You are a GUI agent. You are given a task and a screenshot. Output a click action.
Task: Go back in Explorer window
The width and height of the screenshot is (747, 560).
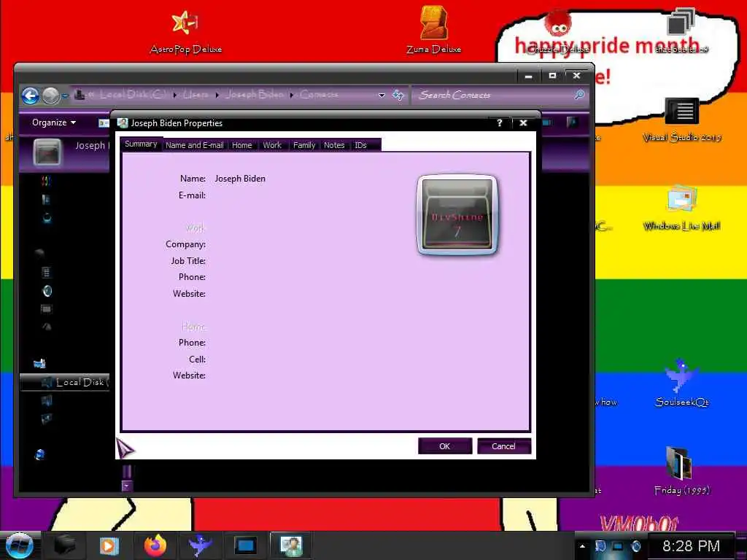(31, 96)
